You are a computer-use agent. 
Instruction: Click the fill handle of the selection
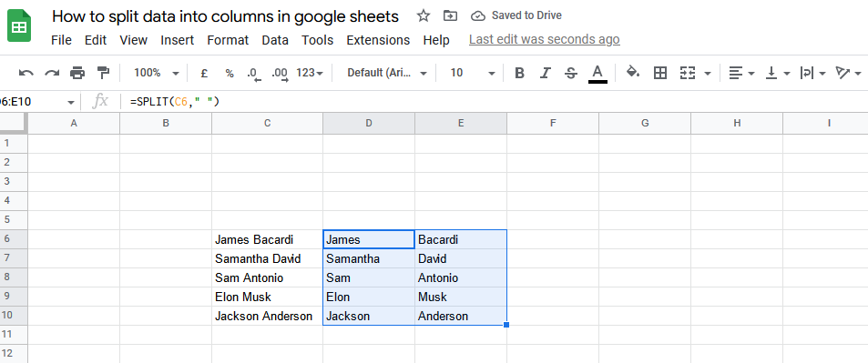click(x=506, y=325)
